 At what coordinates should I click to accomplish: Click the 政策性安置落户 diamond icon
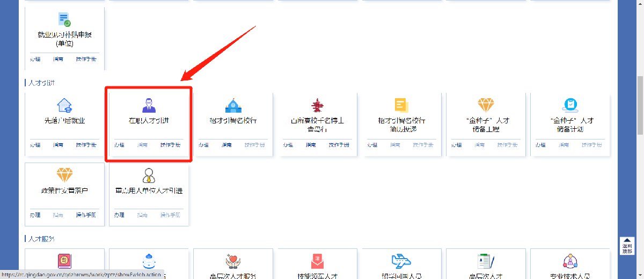64,175
